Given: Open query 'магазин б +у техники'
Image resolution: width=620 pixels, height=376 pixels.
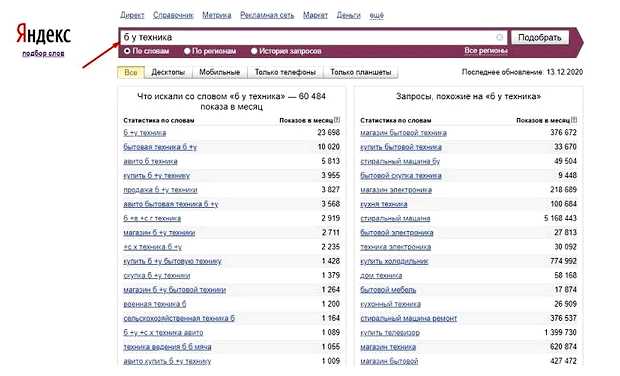Looking at the screenshot, I should [x=159, y=233].
